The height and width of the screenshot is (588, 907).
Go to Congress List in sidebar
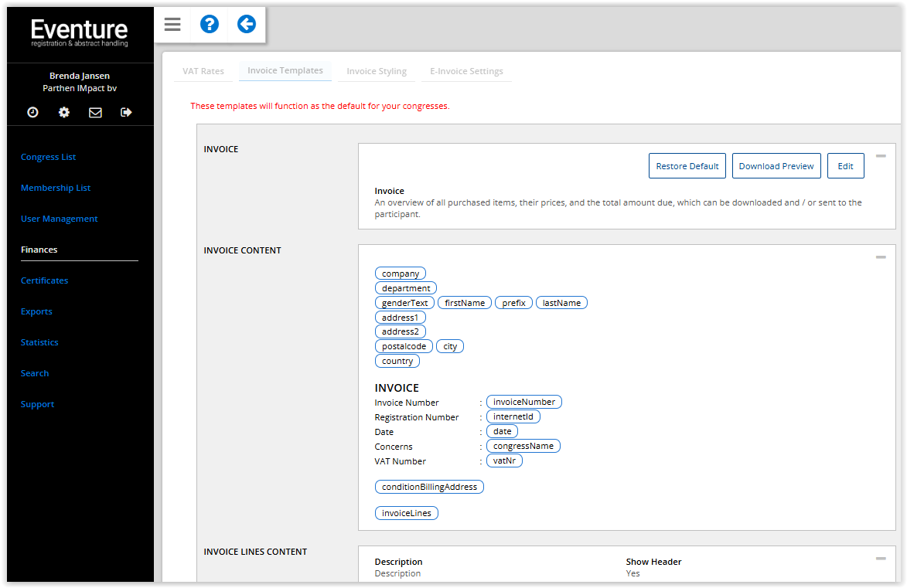click(49, 157)
